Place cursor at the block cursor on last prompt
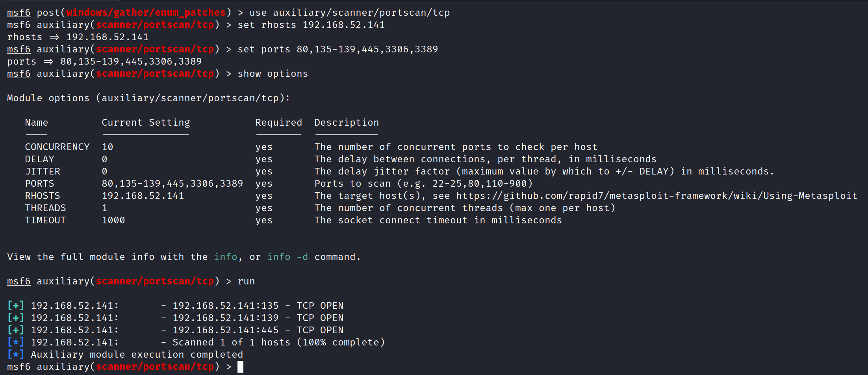Viewport: 868px width, 375px height. click(x=240, y=367)
